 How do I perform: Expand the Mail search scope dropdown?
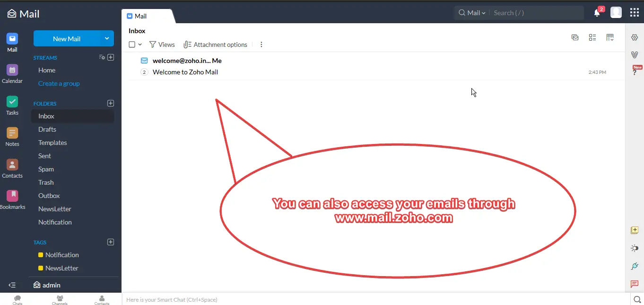click(483, 13)
